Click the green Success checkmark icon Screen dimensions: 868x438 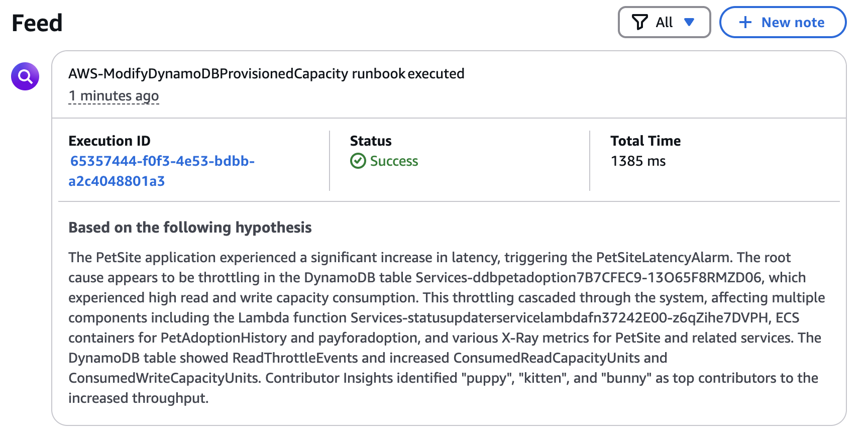[x=358, y=161]
